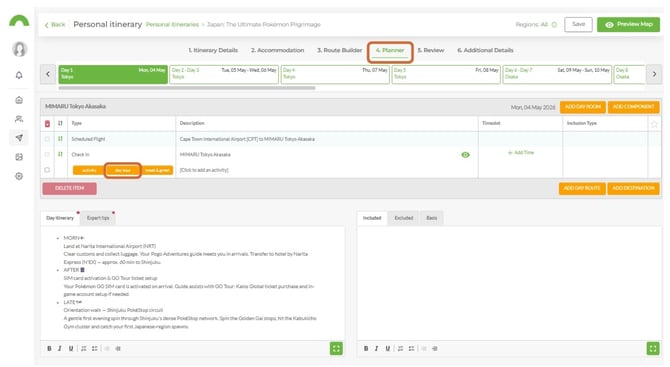Show previous days with left arrow
This screenshot has height=367, width=670.
(48, 74)
